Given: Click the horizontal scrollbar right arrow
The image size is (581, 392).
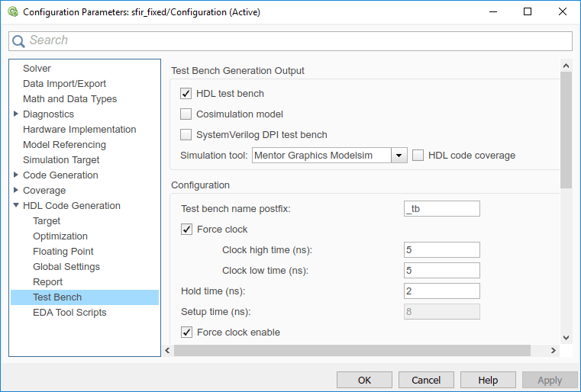Looking at the screenshot, I should (x=554, y=350).
